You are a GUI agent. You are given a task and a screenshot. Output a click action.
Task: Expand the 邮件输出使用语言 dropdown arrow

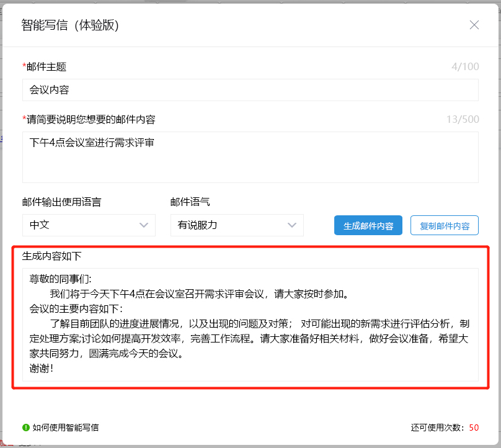(x=144, y=225)
